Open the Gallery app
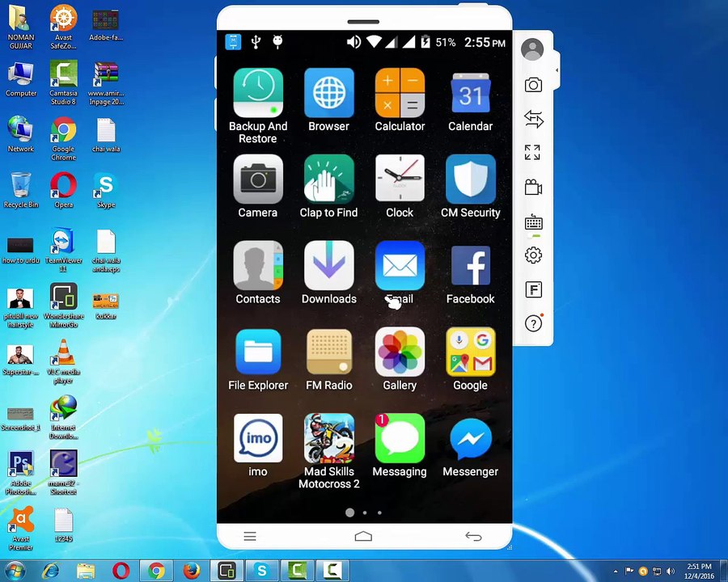The height and width of the screenshot is (582, 728). tap(400, 352)
